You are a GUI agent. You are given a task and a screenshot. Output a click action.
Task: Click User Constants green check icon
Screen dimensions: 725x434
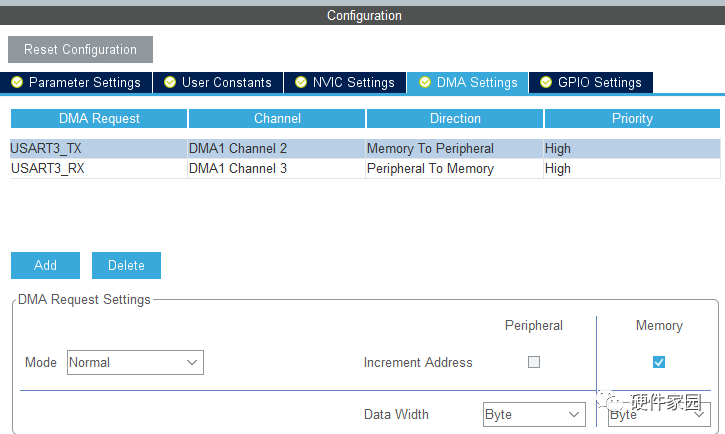[x=170, y=82]
